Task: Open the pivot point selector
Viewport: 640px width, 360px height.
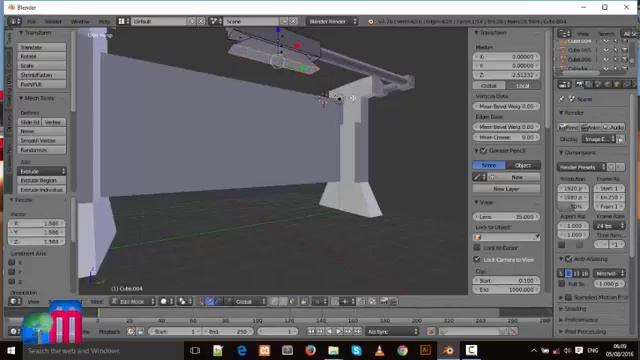Action: [184, 302]
